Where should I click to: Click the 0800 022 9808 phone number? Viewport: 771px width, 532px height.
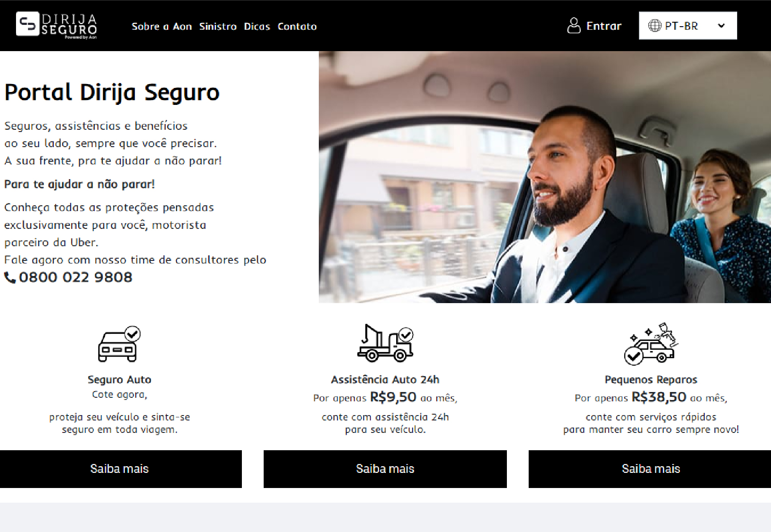tap(76, 277)
